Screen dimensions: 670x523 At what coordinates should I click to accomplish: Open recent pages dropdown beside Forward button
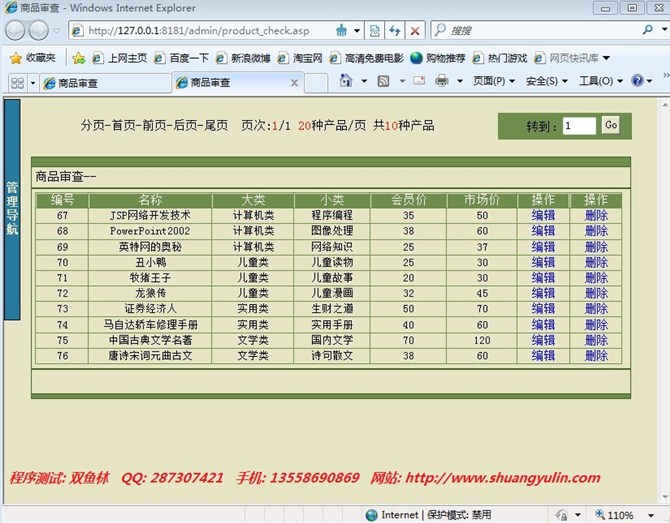(56, 31)
